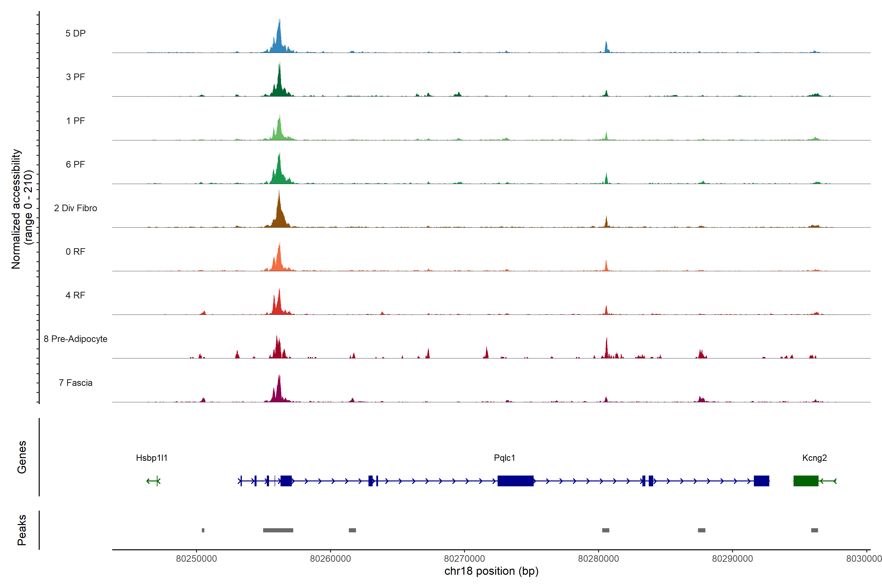Click the tall blue 5 DP peak
The image size is (882, 588).
[x=279, y=39]
